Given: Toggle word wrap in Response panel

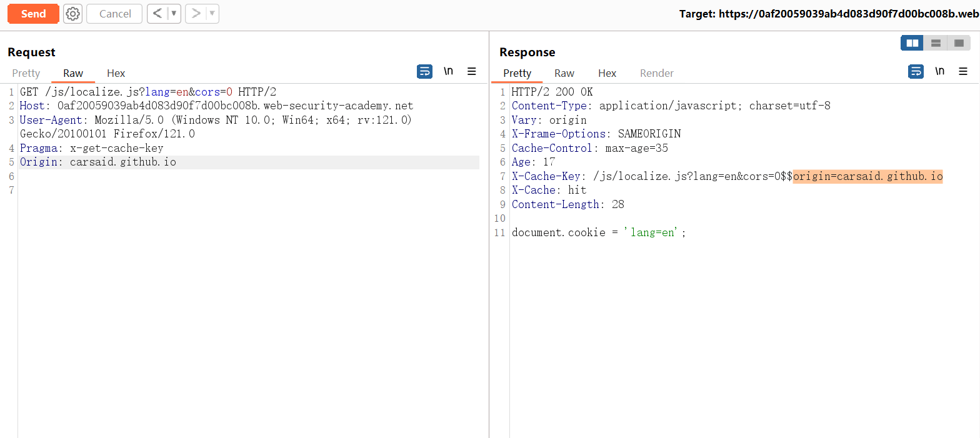Looking at the screenshot, I should click(x=916, y=71).
